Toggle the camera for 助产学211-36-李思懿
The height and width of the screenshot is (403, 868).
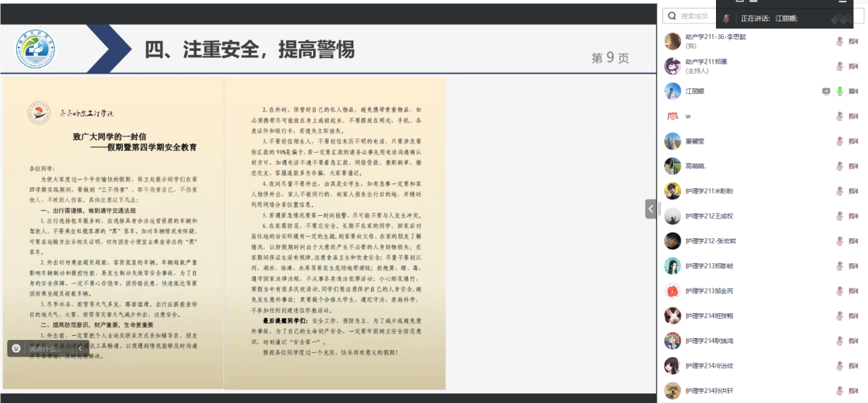853,41
